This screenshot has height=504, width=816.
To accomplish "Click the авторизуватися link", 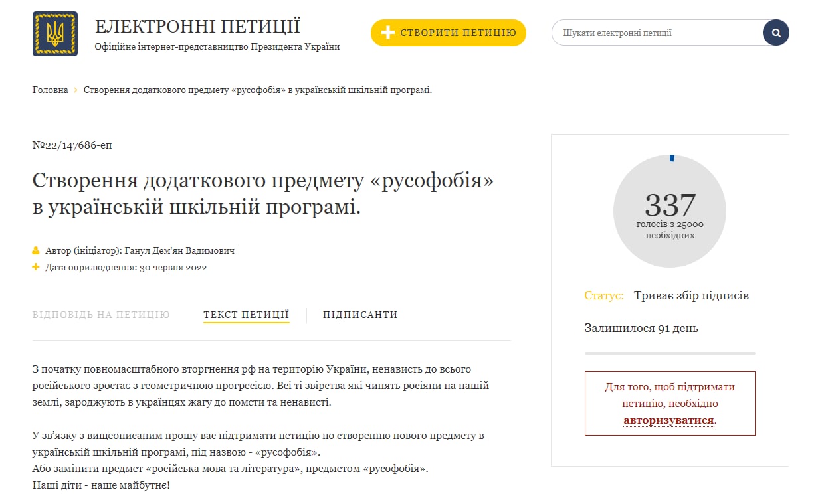I will [x=668, y=420].
